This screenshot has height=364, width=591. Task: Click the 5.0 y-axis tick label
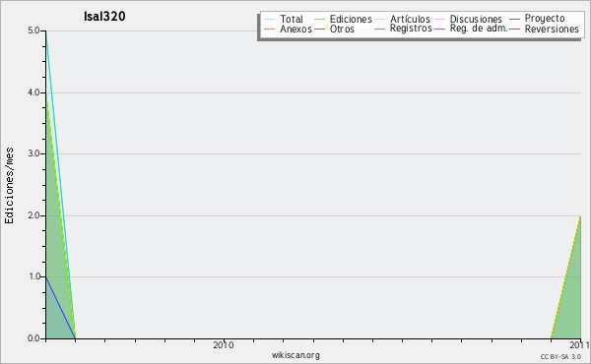33,30
